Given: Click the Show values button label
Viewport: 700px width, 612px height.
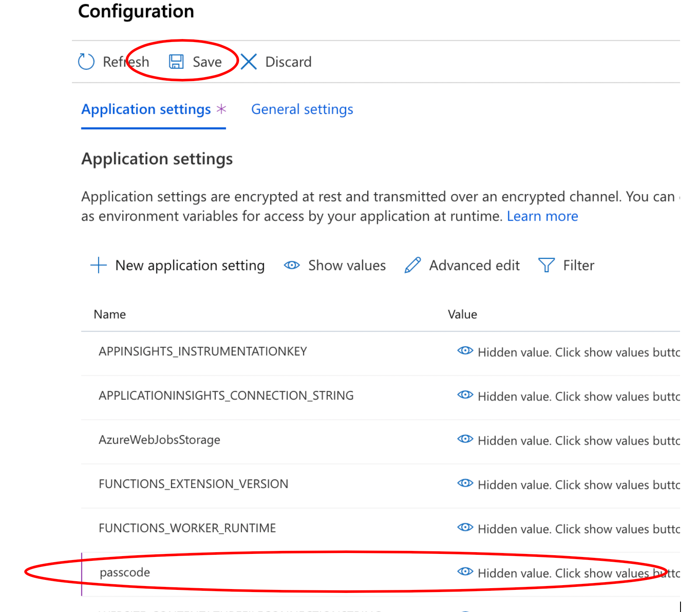Looking at the screenshot, I should pyautogui.click(x=347, y=265).
